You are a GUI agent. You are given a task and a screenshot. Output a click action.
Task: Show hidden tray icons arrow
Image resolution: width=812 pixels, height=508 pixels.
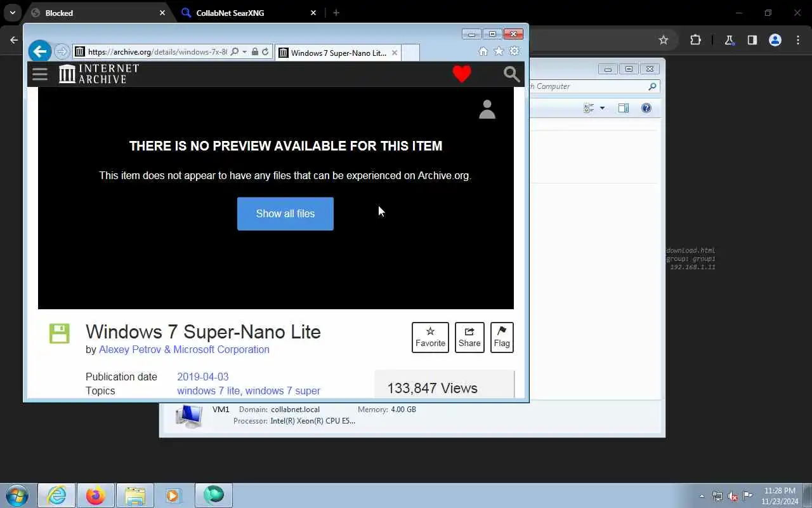702,496
